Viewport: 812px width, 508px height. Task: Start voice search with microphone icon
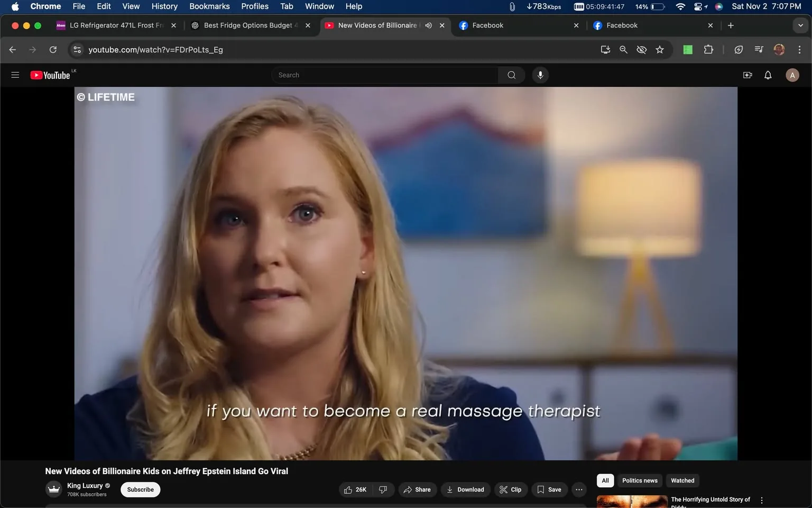tap(540, 75)
